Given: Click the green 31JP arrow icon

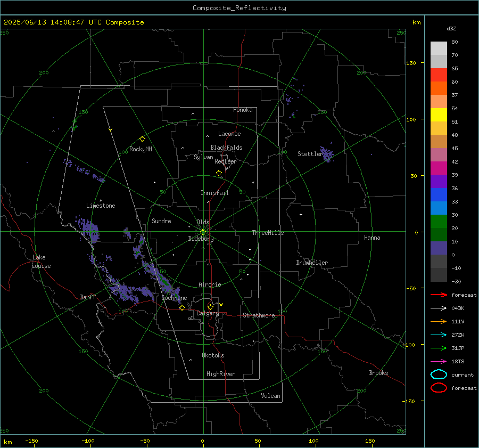Looking at the screenshot, I should pyautogui.click(x=439, y=348).
